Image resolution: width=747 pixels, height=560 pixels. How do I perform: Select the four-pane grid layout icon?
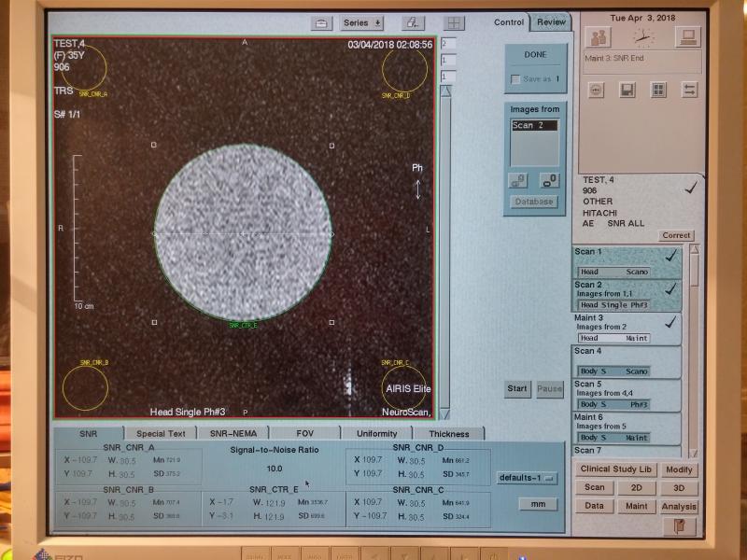454,23
